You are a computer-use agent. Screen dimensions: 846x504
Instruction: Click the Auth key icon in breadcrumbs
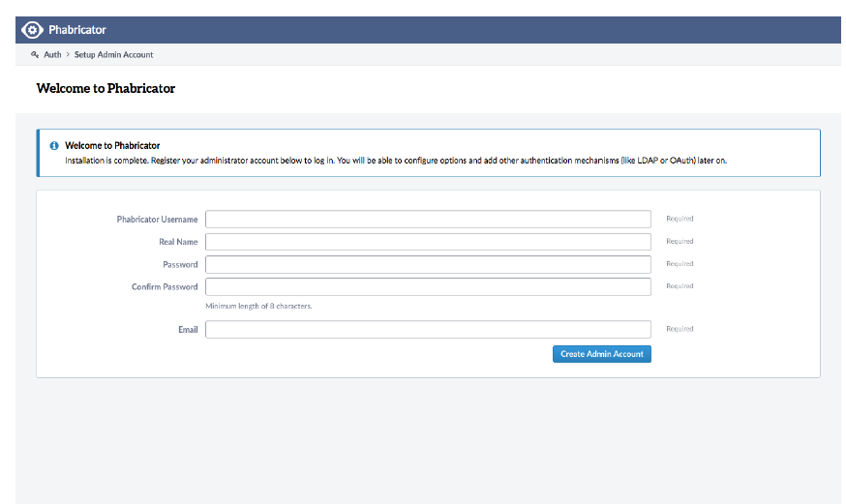[35, 54]
